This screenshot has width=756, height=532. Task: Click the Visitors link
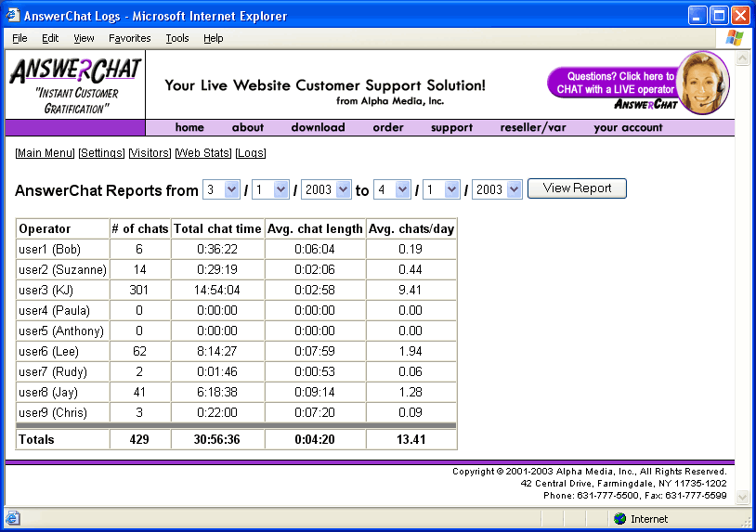pyautogui.click(x=150, y=153)
